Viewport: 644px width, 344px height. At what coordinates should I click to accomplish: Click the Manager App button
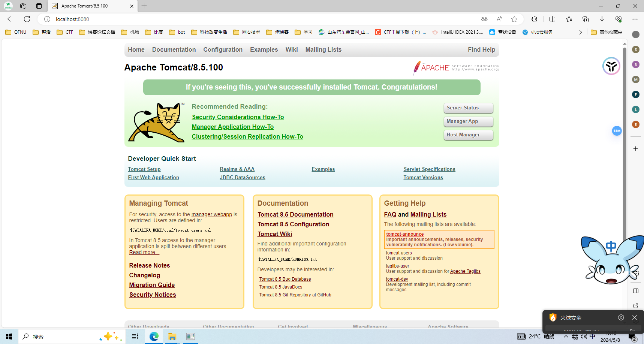pyautogui.click(x=468, y=121)
